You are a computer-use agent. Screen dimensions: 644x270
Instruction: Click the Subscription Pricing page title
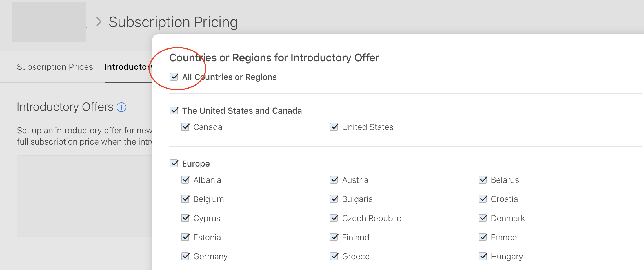(173, 22)
